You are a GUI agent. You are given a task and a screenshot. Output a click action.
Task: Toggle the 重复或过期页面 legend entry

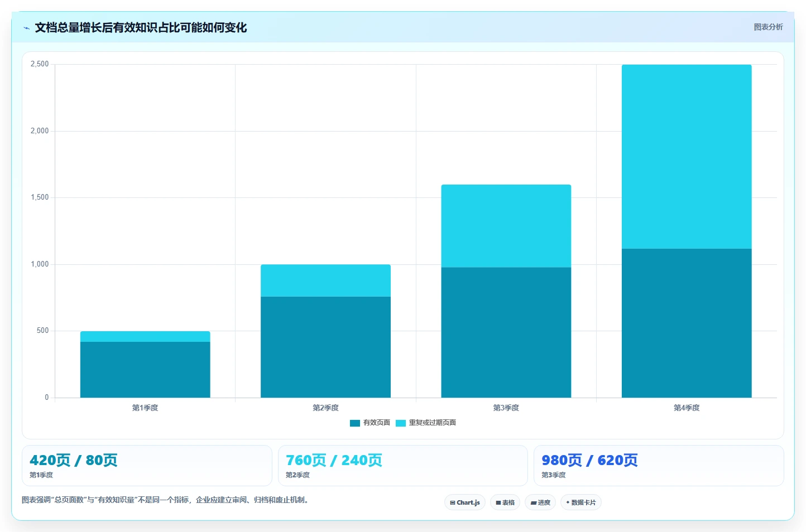click(x=426, y=423)
